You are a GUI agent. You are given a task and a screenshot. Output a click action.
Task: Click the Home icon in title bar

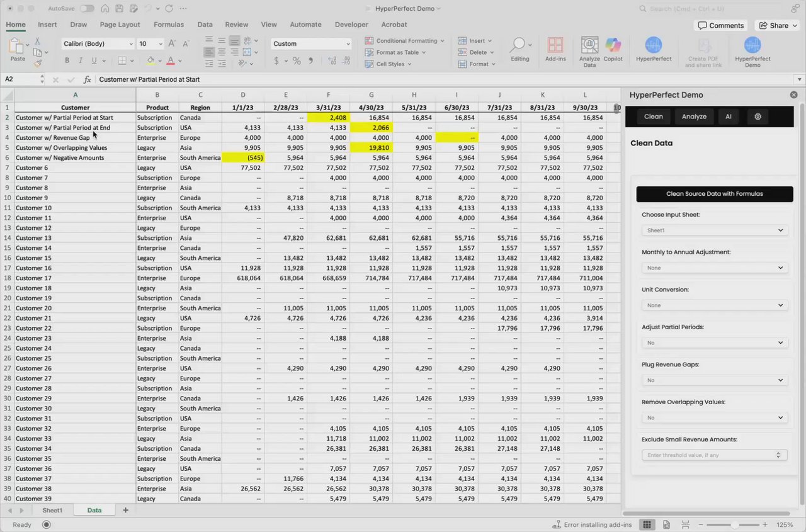click(x=105, y=9)
